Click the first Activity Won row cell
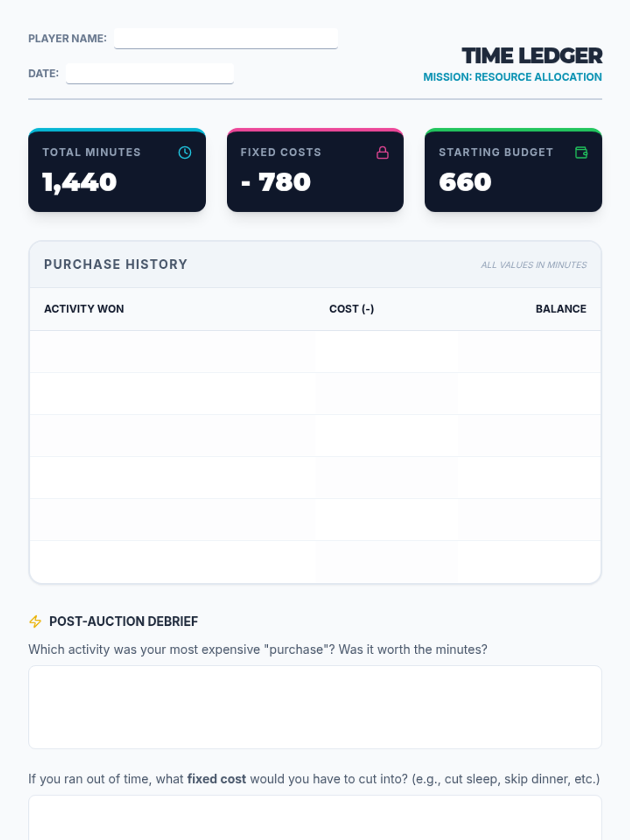The image size is (630, 840). pyautogui.click(x=172, y=352)
